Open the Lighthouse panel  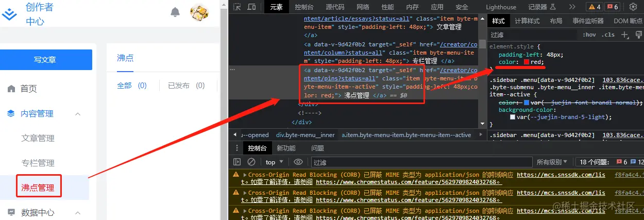[501, 7]
